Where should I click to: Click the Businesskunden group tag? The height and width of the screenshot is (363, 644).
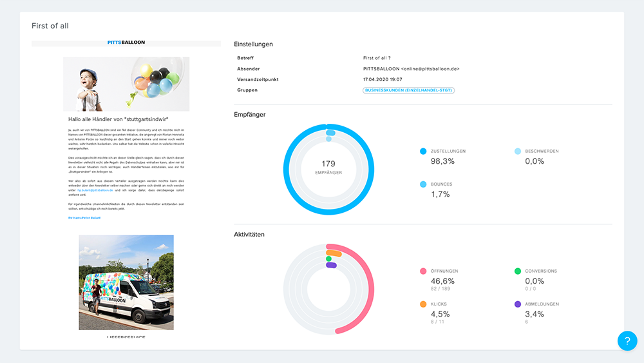[x=409, y=90]
